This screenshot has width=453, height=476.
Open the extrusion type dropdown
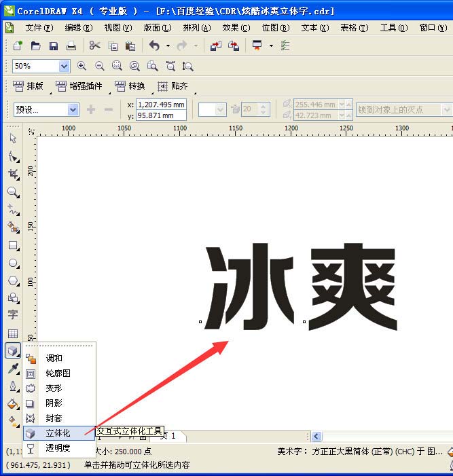221,109
